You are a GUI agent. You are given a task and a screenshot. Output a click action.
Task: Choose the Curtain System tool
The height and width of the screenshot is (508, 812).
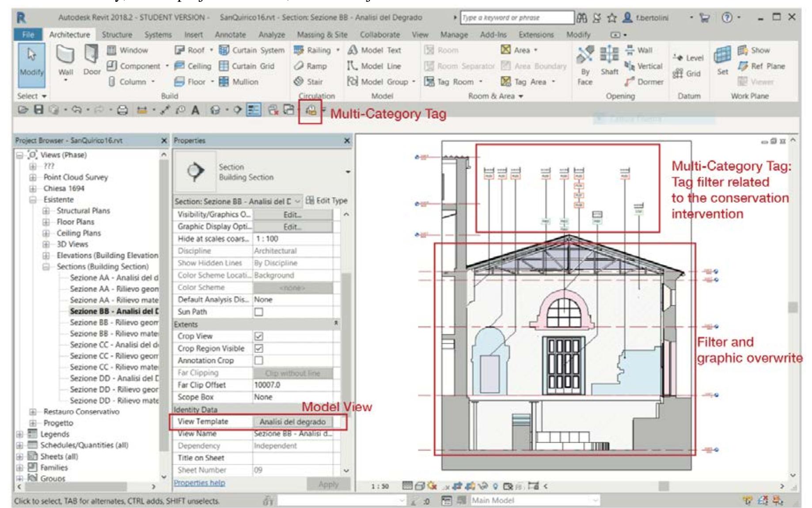(x=252, y=50)
